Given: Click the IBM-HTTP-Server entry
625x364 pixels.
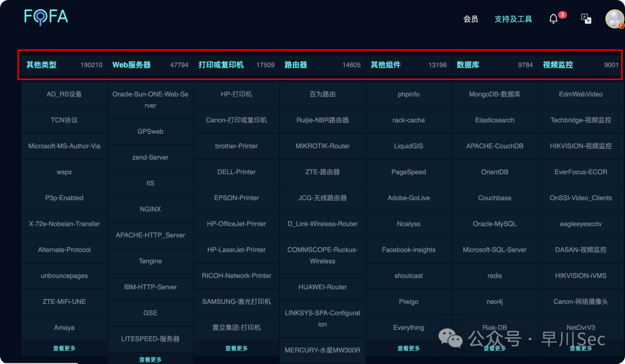Looking at the screenshot, I should (x=150, y=287).
